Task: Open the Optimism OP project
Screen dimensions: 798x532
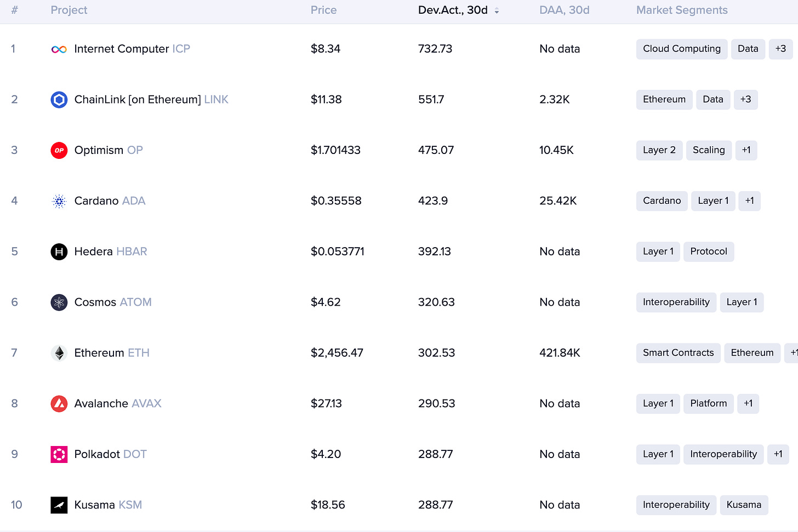Action: pos(109,150)
